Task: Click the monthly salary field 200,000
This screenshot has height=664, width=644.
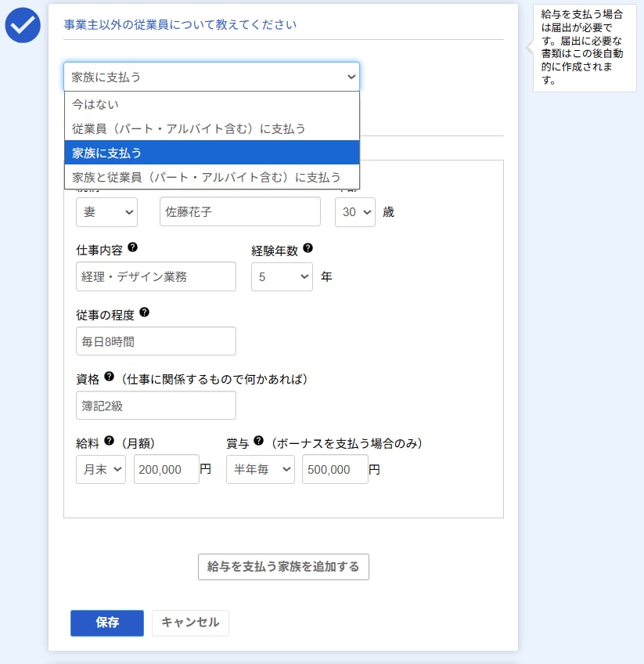Action: (167, 469)
